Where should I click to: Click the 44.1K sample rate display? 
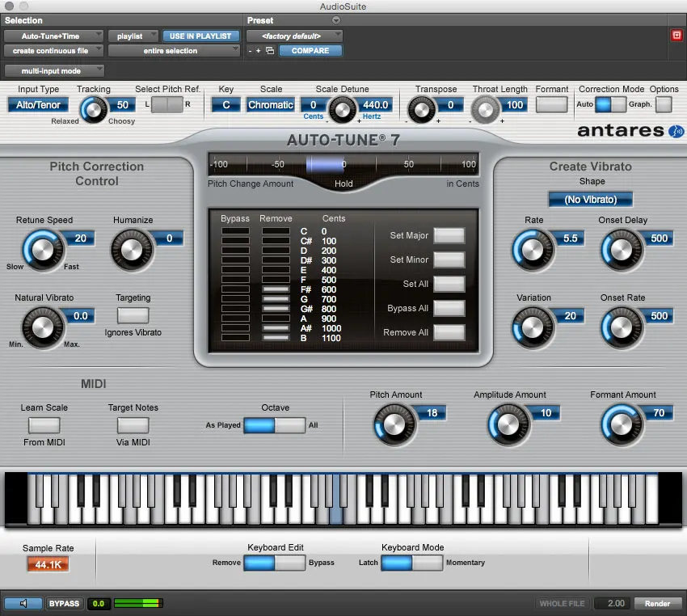point(48,564)
